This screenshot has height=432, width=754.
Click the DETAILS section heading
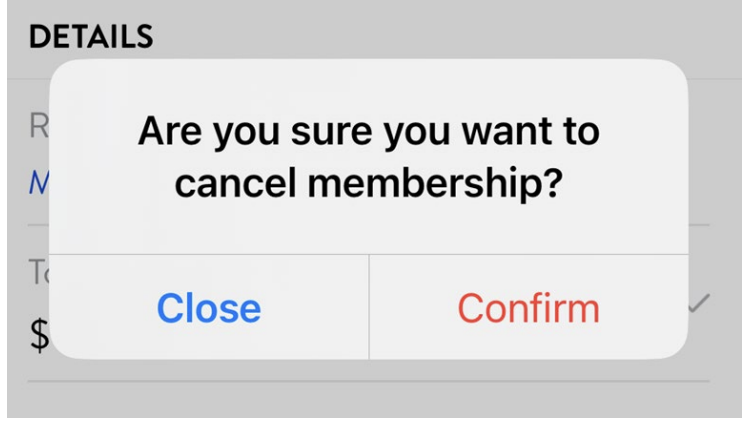point(91,38)
